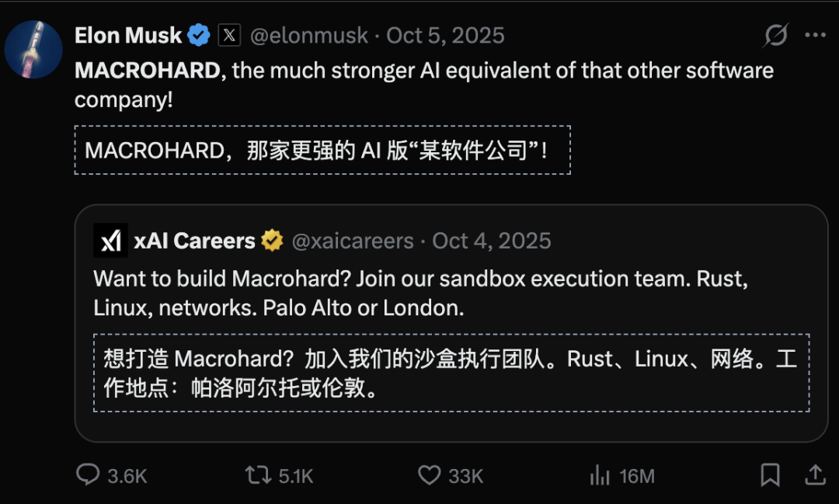Click the blue verified badge beside Elon Musk

pos(200,36)
